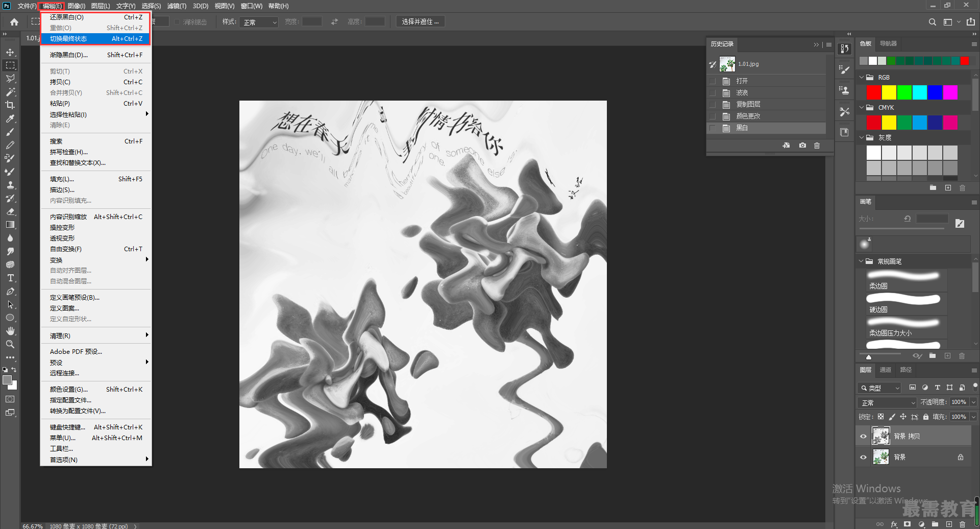Image resolution: width=980 pixels, height=529 pixels.
Task: Open the Clone Source panel icon
Action: click(x=845, y=90)
